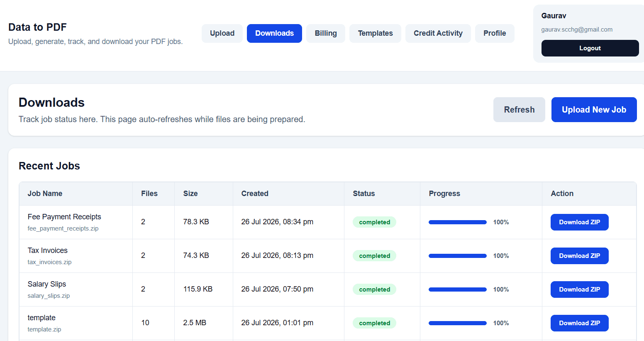Download ZIP for template job

point(579,323)
